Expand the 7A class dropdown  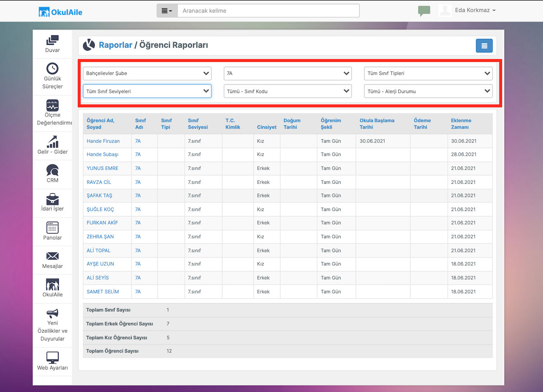[288, 73]
